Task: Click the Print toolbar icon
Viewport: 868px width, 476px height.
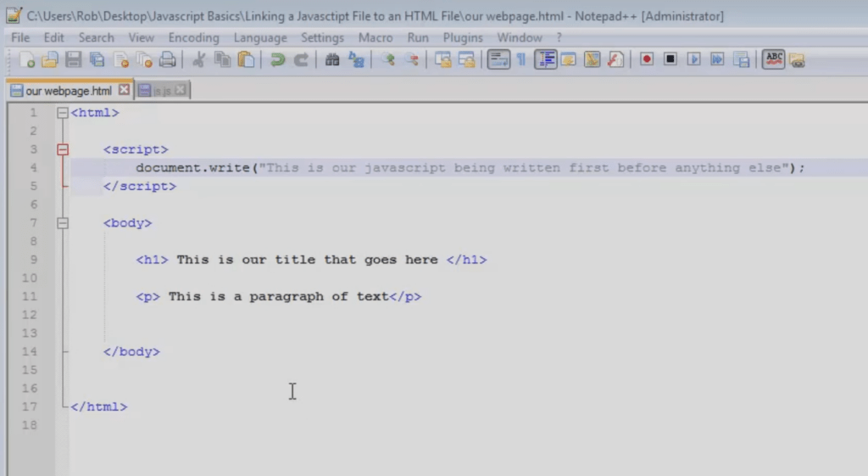Action: point(167,59)
